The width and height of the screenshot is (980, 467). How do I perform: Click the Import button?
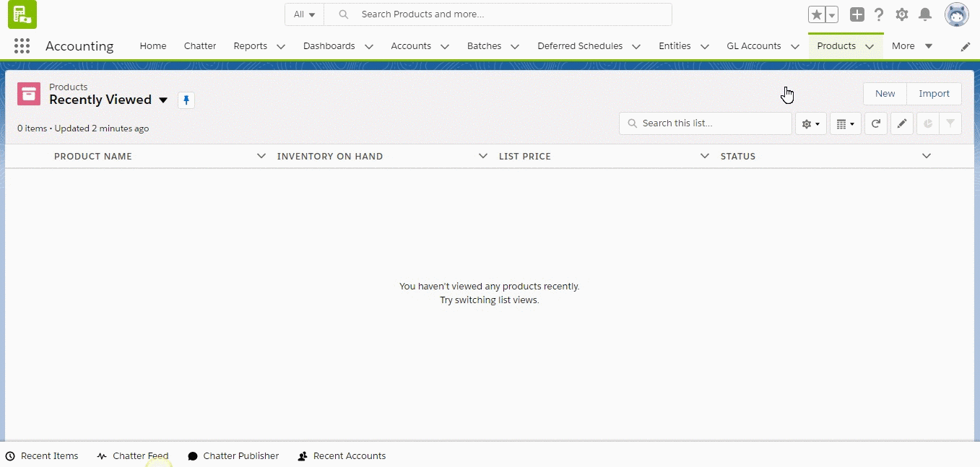934,94
